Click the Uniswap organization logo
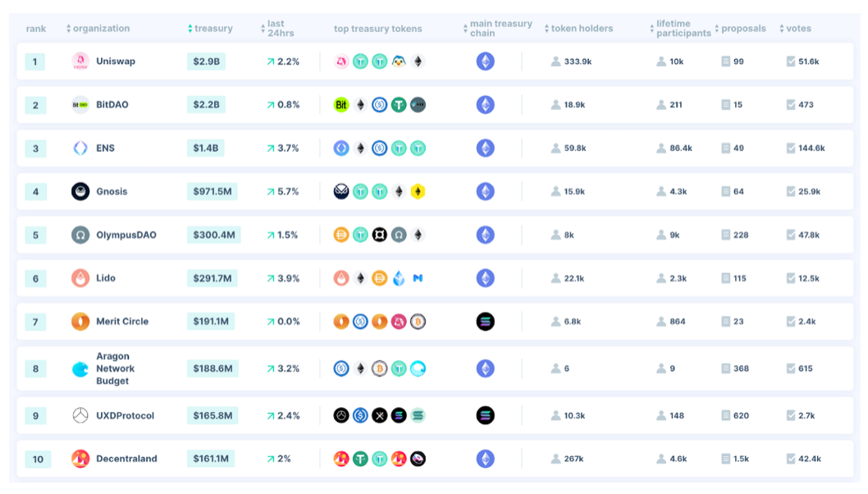Viewport: 868px width, 494px height. tap(80, 61)
